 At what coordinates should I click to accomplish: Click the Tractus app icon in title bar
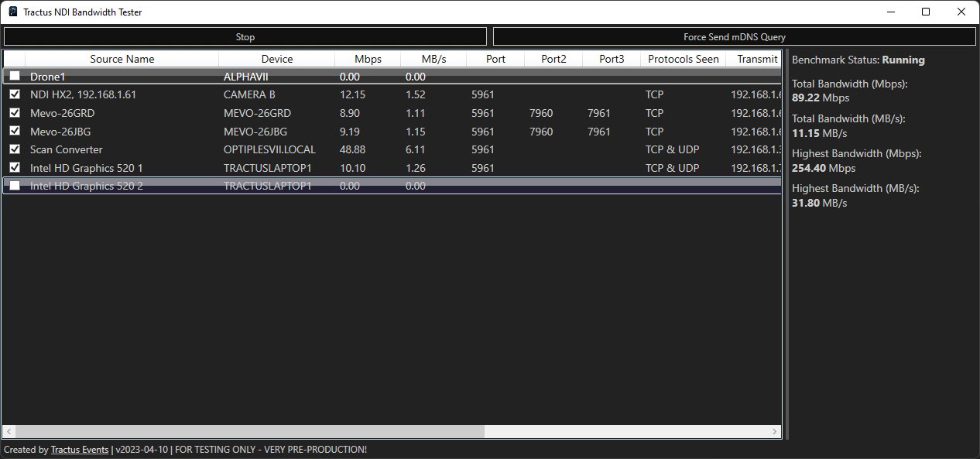pos(13,12)
